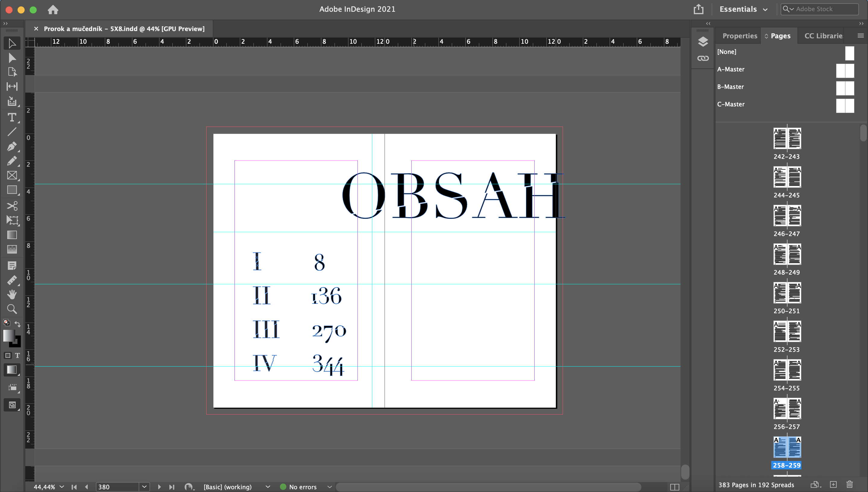Open the zoom level dropdown
The image size is (868, 492).
tap(62, 487)
